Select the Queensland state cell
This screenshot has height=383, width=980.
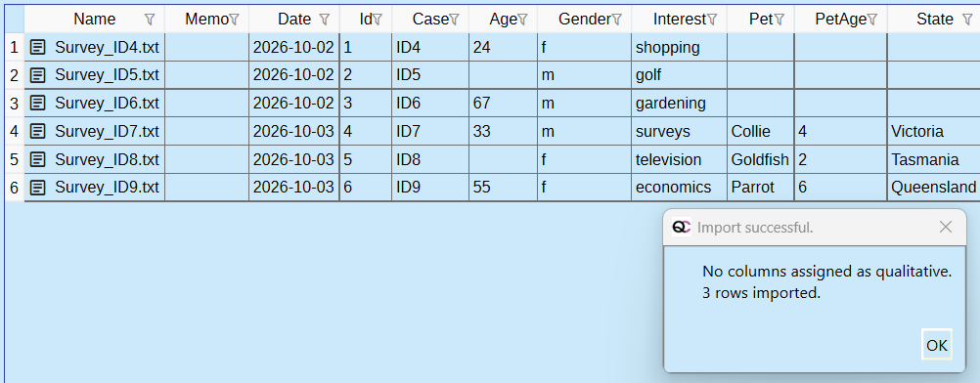933,187
